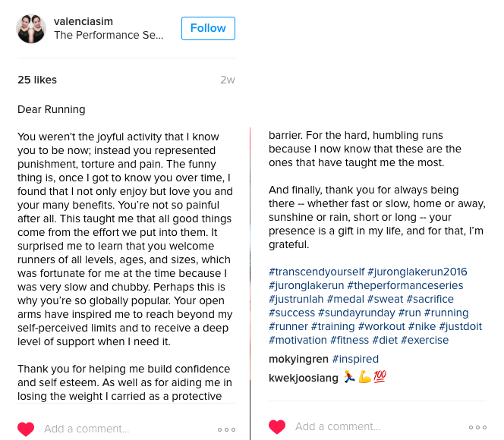Open the valenciasim username link
This screenshot has width=504, height=440.
point(86,22)
